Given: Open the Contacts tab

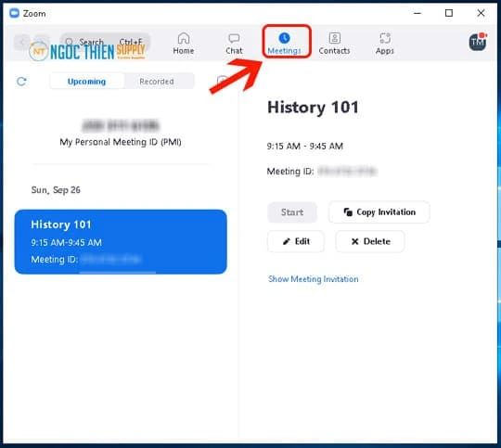Looking at the screenshot, I should click(334, 43).
